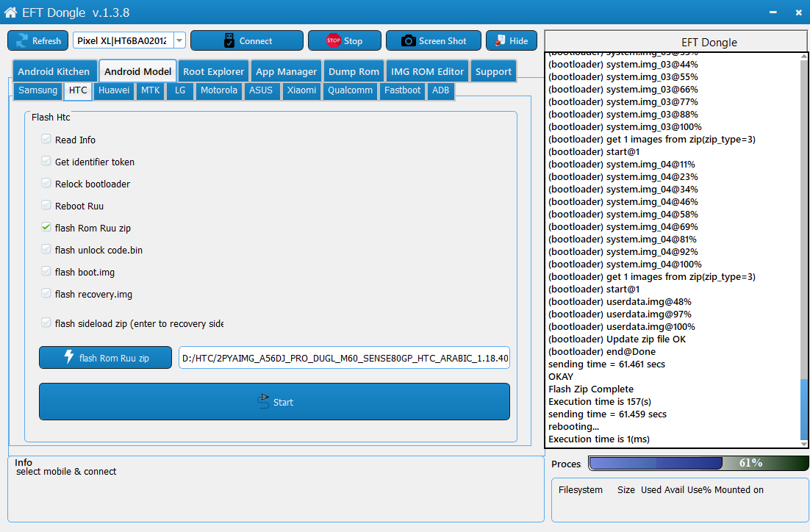The width and height of the screenshot is (810, 532).
Task: Open the Dump Rom tab
Action: (x=354, y=71)
